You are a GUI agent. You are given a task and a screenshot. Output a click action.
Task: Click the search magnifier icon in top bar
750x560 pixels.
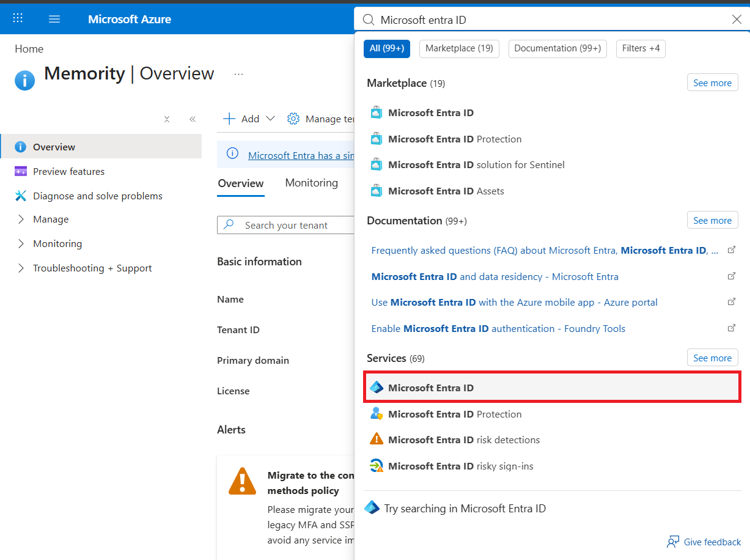(369, 20)
